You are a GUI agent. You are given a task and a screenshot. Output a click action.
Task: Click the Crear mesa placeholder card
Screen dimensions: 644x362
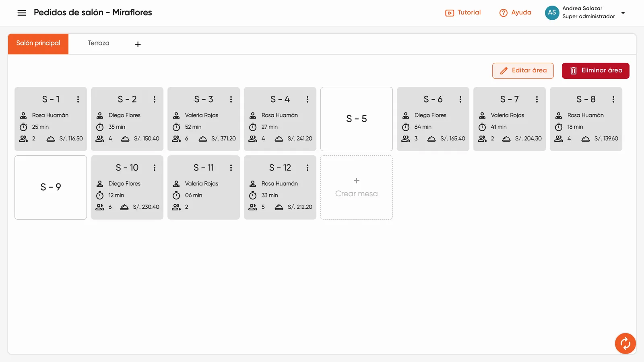point(357,187)
